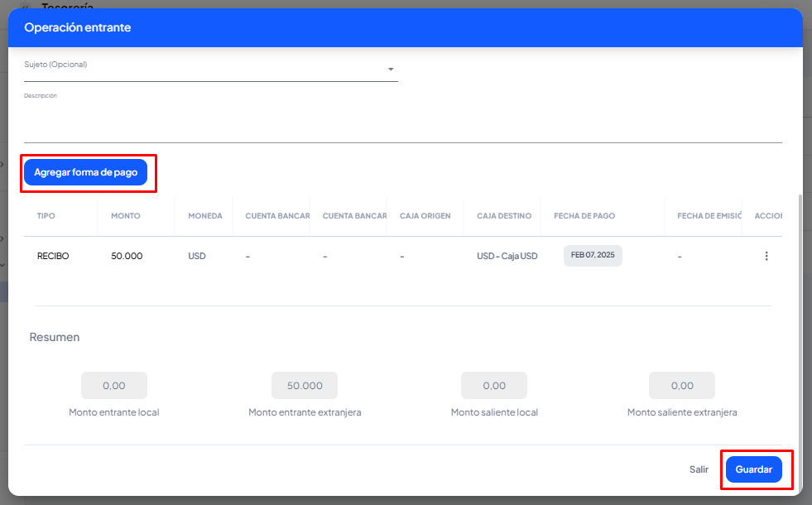Click the CAJA ORIGEN column header
Viewport: 812px width, 505px height.
425,216
